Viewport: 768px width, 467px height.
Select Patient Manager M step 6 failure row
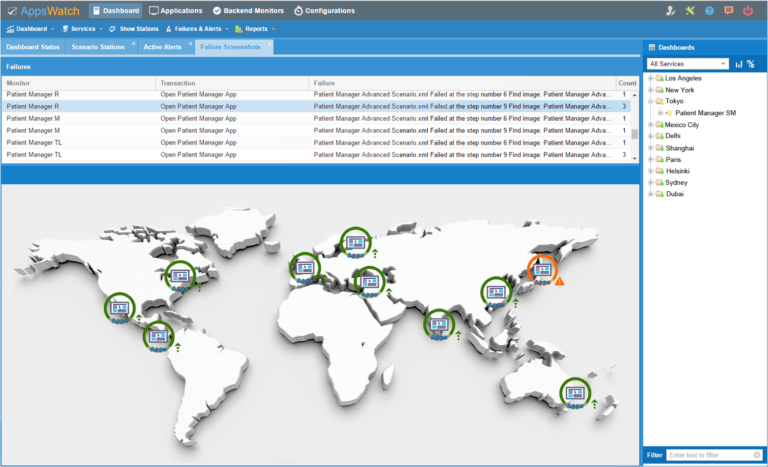coord(316,119)
